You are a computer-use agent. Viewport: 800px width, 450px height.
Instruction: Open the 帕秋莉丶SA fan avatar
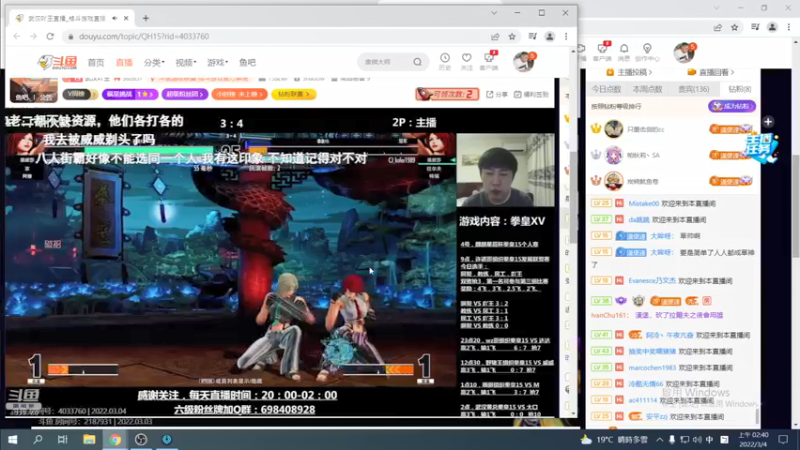coord(614,155)
